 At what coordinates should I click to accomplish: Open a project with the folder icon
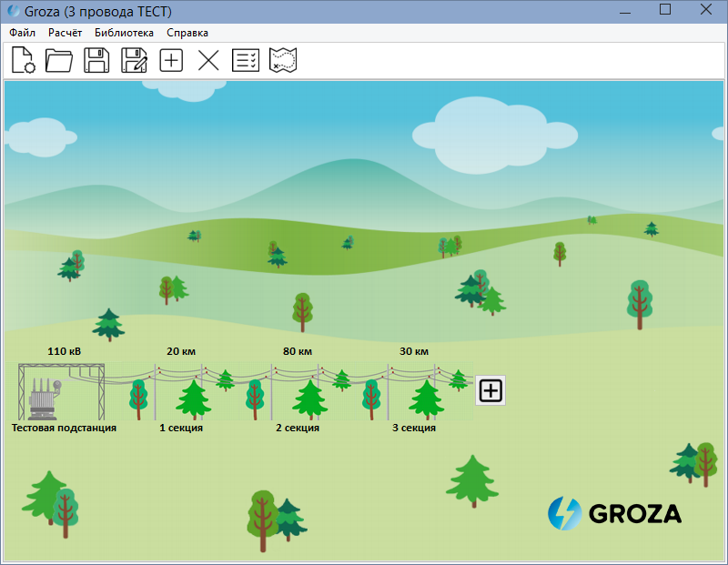coord(59,61)
